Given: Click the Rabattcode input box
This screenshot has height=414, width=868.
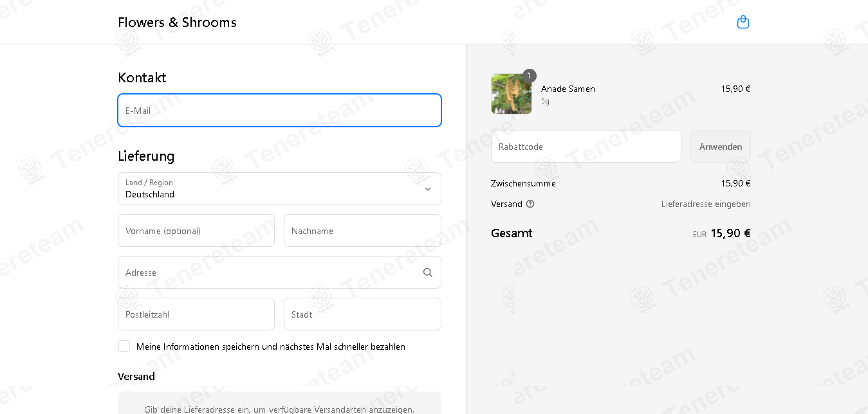Looking at the screenshot, I should (x=586, y=147).
